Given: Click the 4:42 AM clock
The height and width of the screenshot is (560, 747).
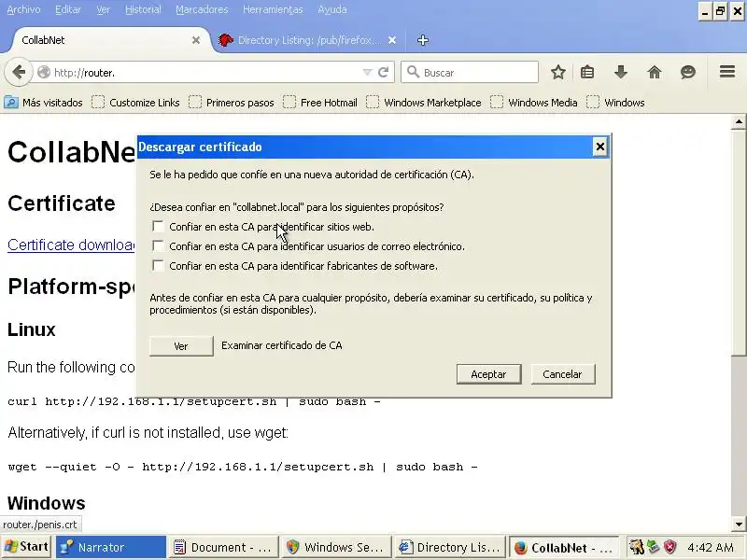Looking at the screenshot, I should pos(711,547).
